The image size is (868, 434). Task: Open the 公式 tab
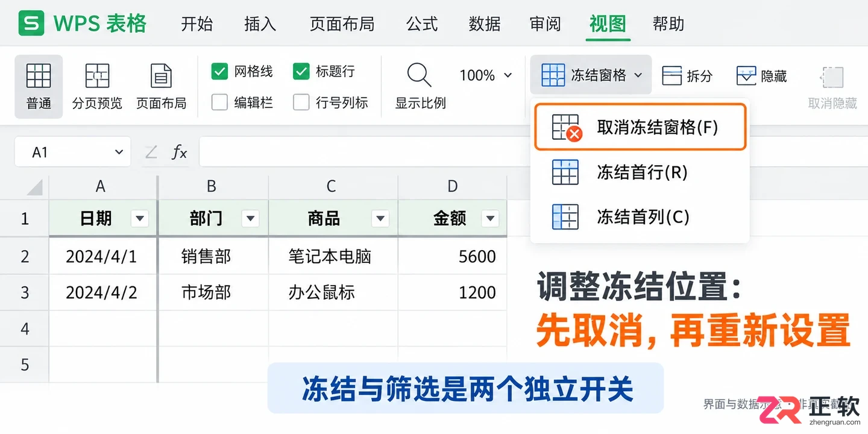(x=422, y=24)
